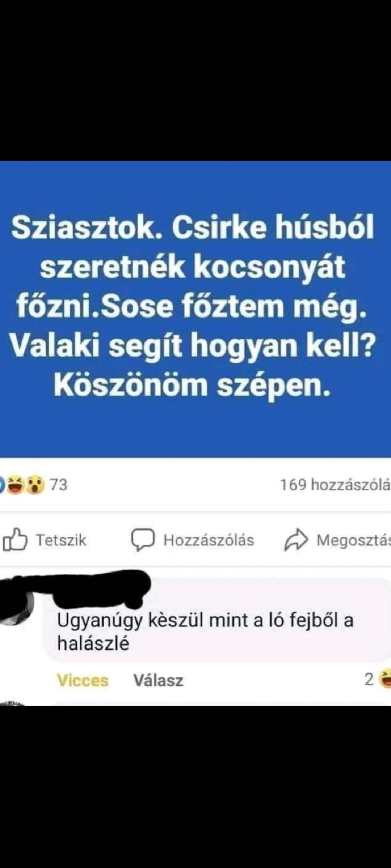
Task: Open the wow reaction emoji on post
Action: [35, 485]
